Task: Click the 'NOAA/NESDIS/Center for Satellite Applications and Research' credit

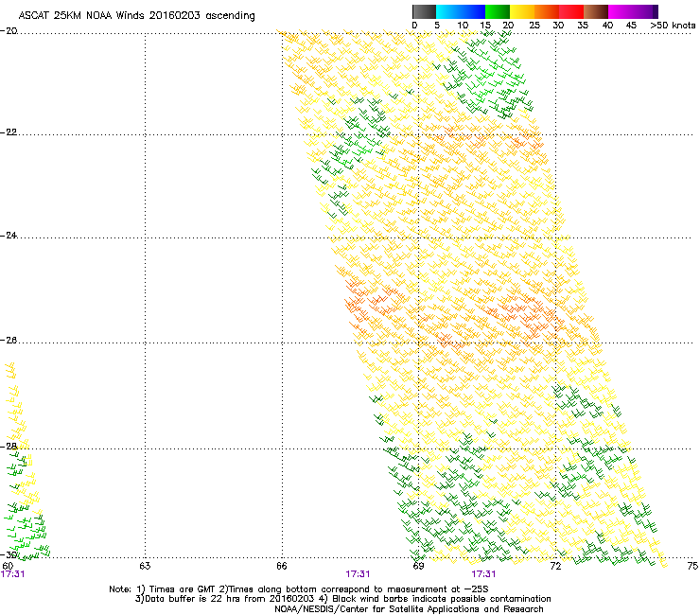Action: [x=409, y=609]
